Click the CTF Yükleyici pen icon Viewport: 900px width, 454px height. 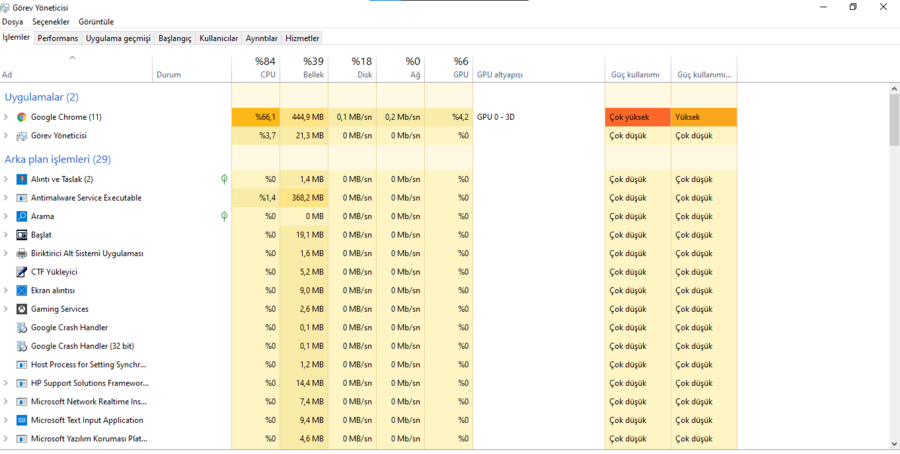[x=21, y=272]
